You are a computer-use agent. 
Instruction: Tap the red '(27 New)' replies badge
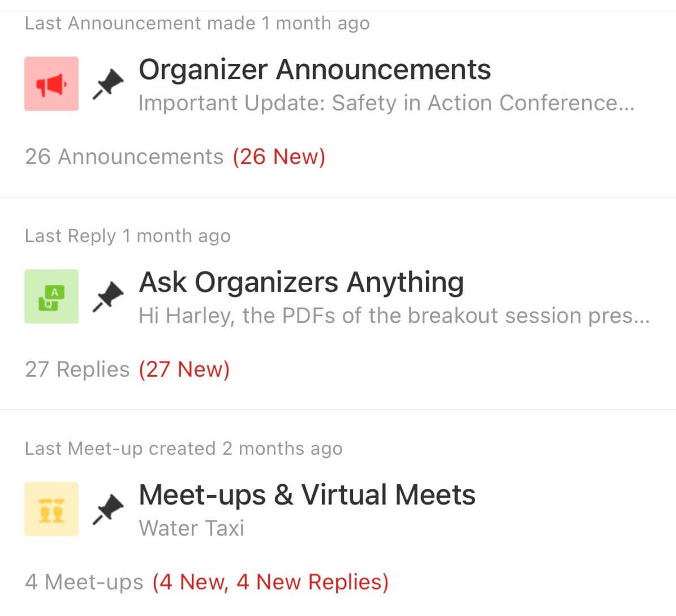pyautogui.click(x=184, y=369)
